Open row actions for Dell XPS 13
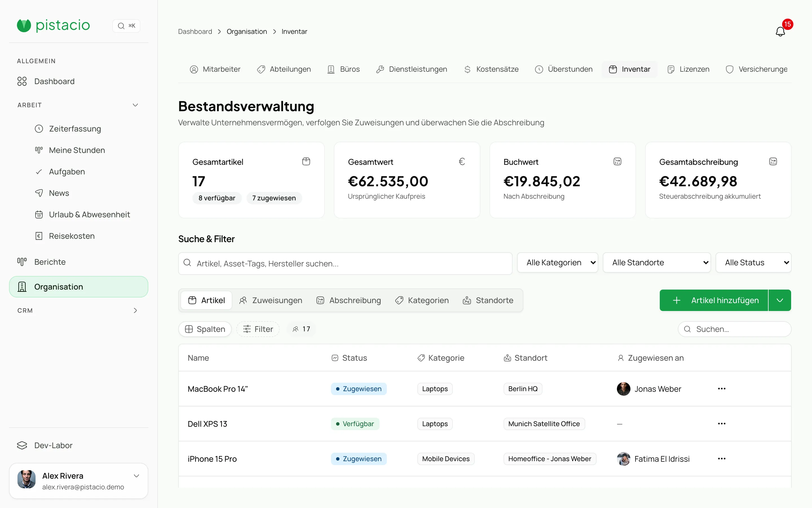 click(722, 424)
